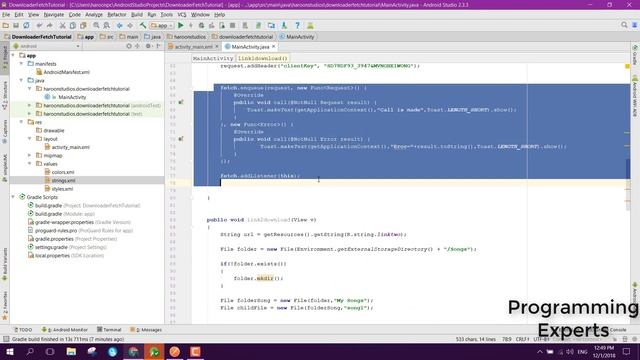Click the Paste toolbar icon
The height and width of the screenshot is (360, 640).
click(83, 25)
